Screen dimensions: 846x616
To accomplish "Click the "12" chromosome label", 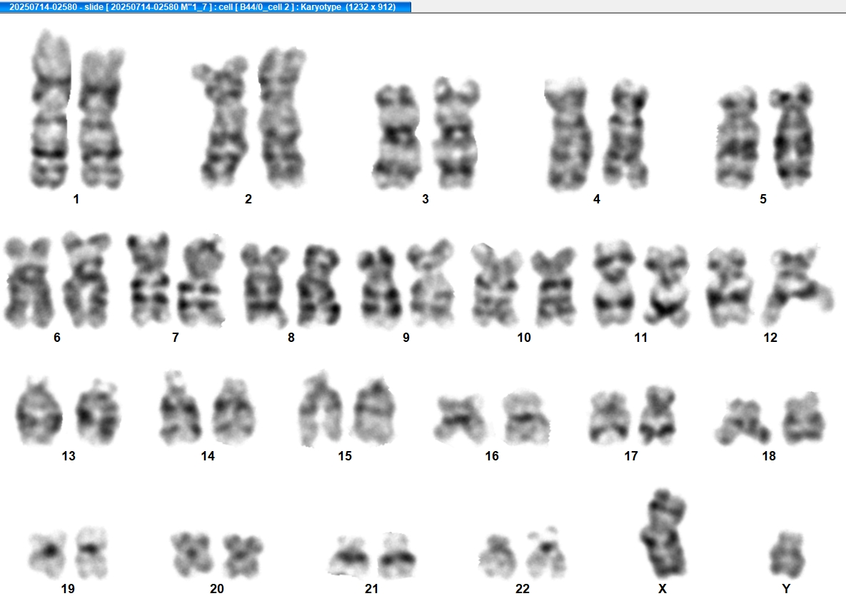I will pyautogui.click(x=770, y=338).
